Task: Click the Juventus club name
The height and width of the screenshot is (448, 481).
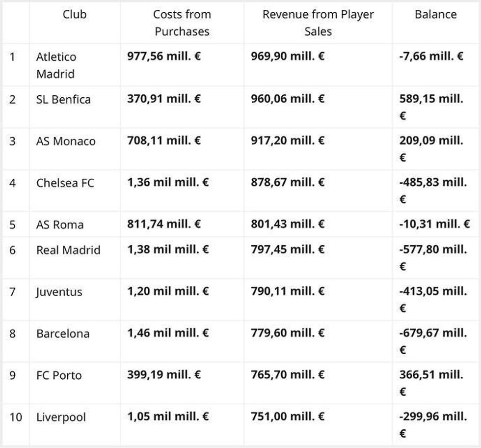Action: tap(59, 292)
